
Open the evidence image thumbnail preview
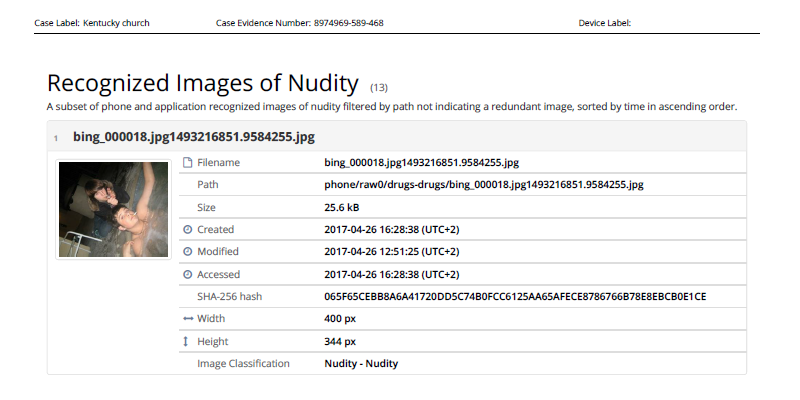pos(113,210)
